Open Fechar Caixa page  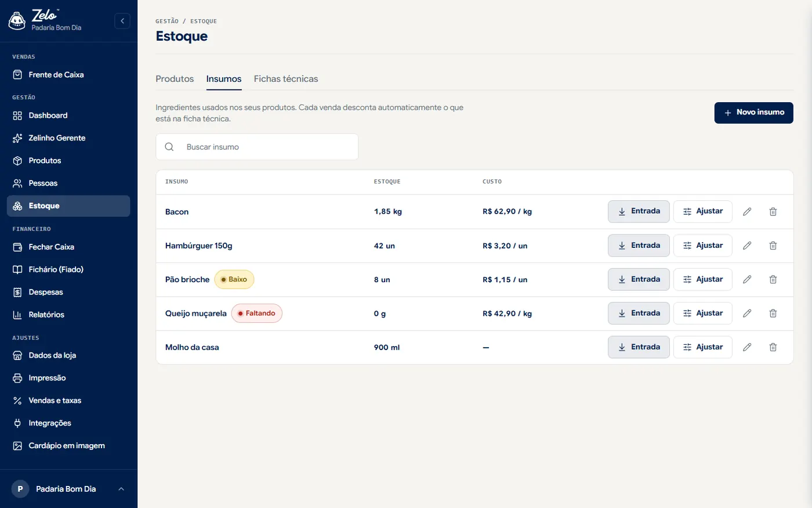(68, 247)
